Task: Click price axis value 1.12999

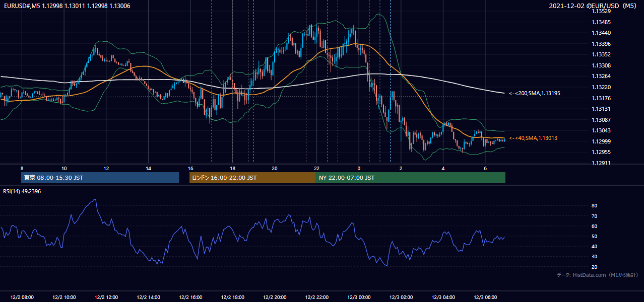Action: tap(601, 141)
